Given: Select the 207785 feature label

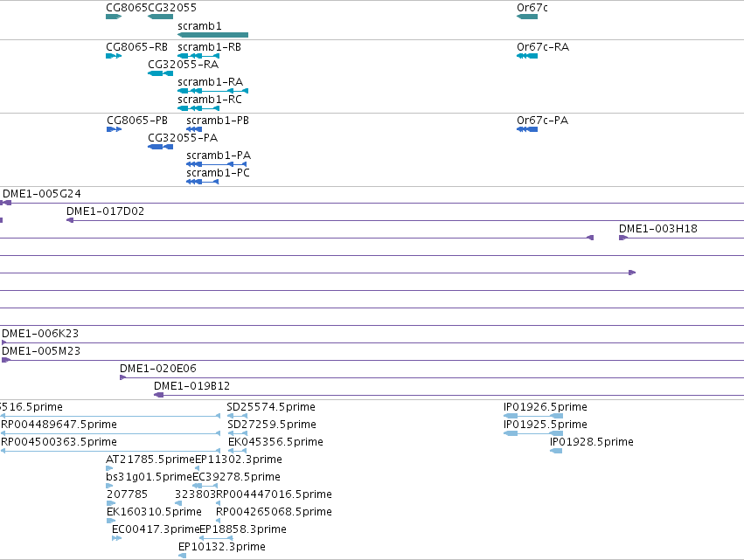Looking at the screenshot, I should pos(127,495).
